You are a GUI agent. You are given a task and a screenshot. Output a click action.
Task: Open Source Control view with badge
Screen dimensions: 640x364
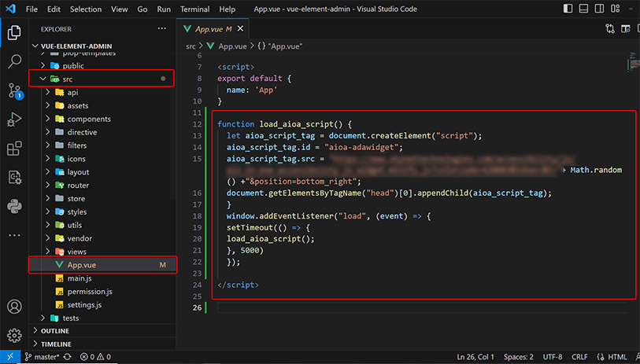(x=14, y=90)
